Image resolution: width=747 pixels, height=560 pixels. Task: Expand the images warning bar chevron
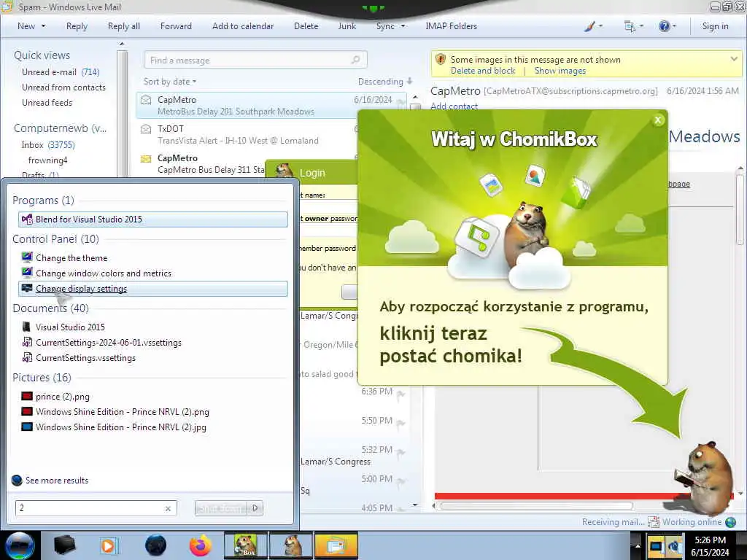734,60
